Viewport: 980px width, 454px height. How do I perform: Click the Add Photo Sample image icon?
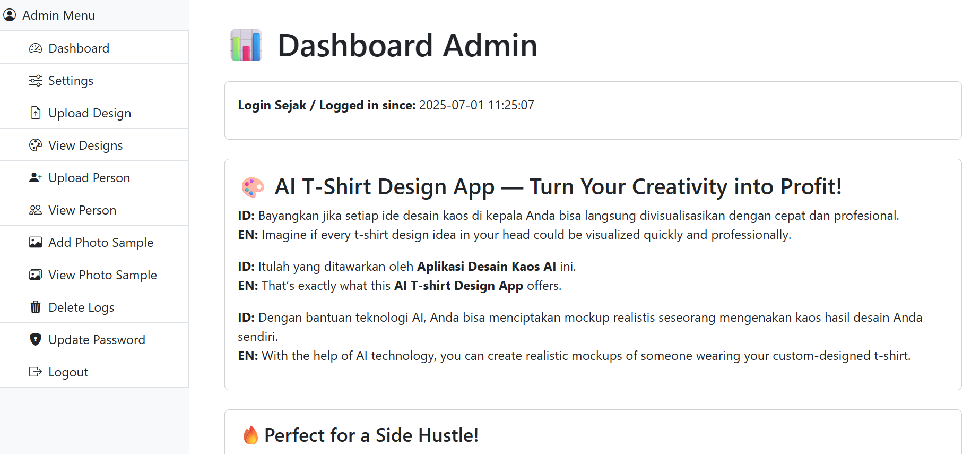36,243
